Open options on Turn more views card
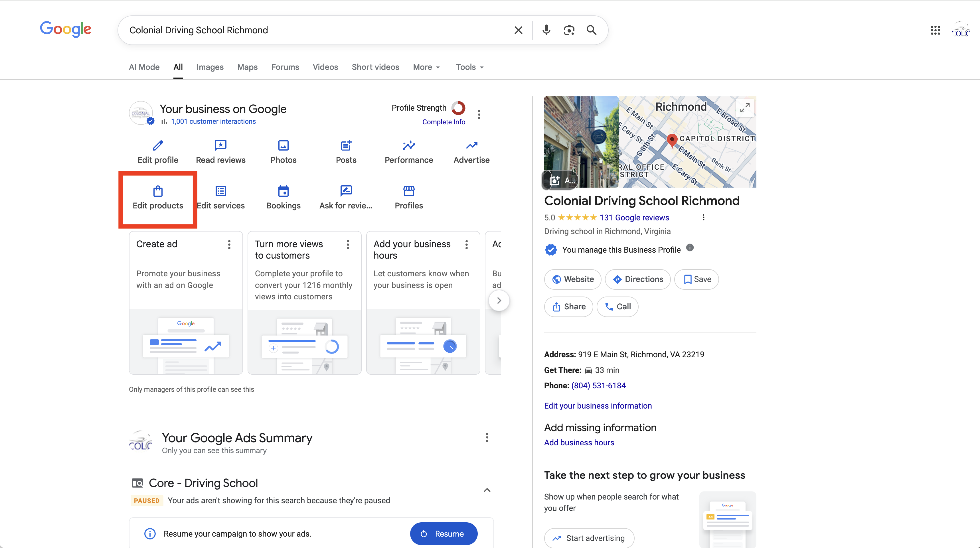Viewport: 980px width, 548px height. coord(348,245)
